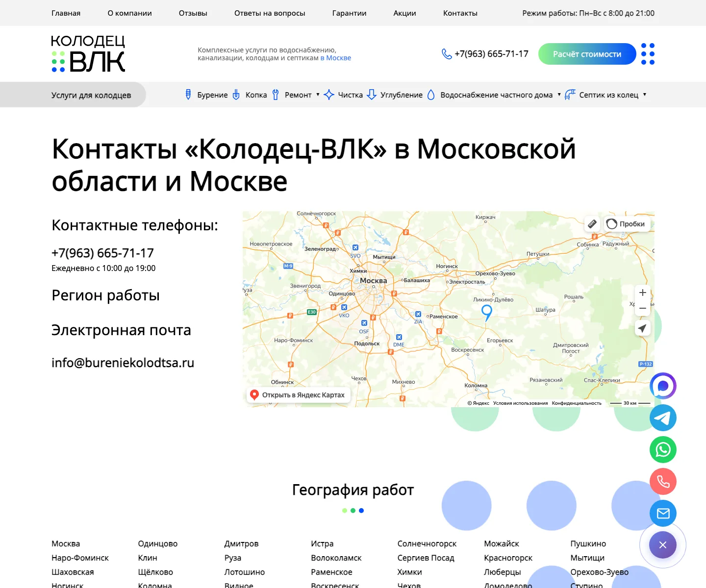
Task: Click the info@bureniekolodtsa.ru email link
Action: (x=123, y=363)
